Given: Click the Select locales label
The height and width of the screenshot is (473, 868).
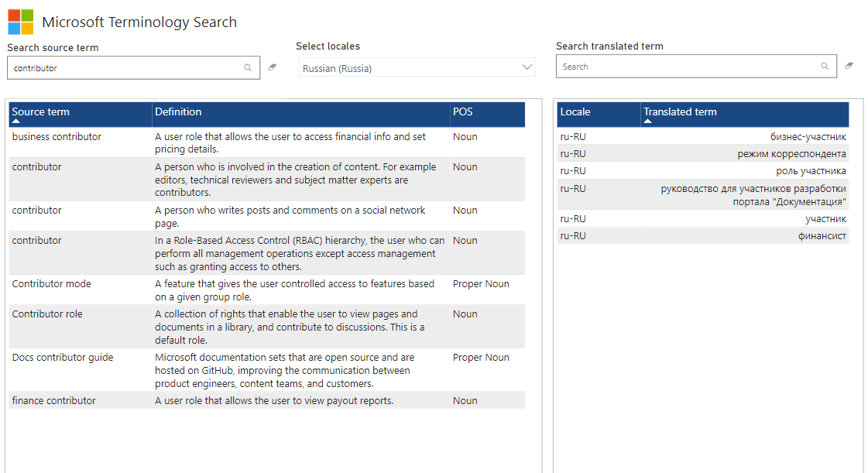Looking at the screenshot, I should pyautogui.click(x=328, y=46).
